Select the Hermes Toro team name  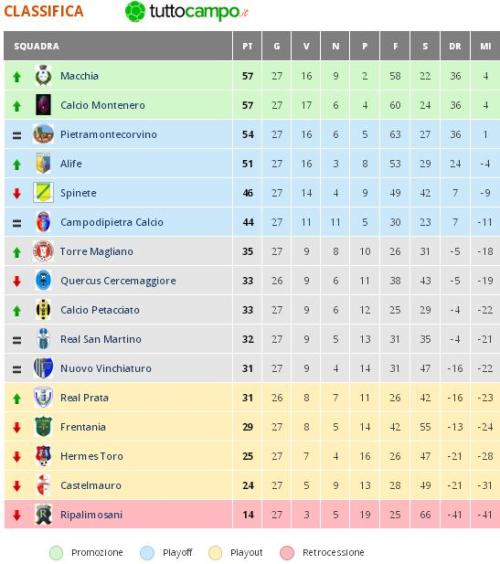point(92,456)
